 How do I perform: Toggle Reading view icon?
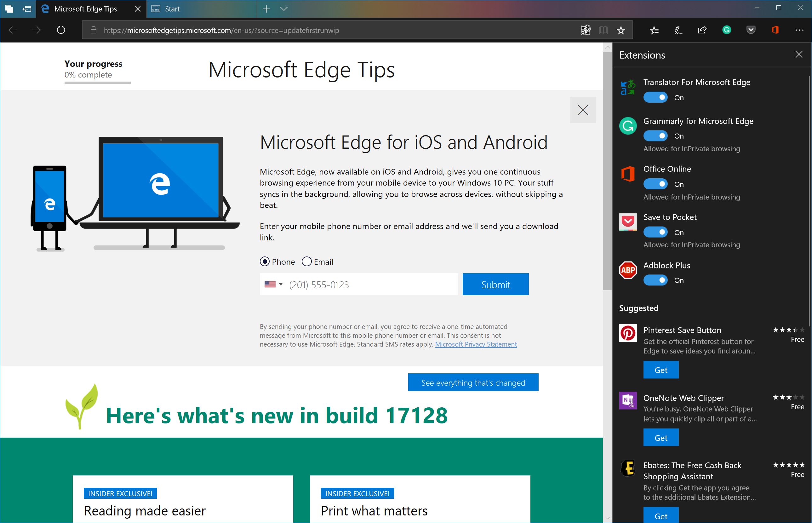[x=603, y=30]
